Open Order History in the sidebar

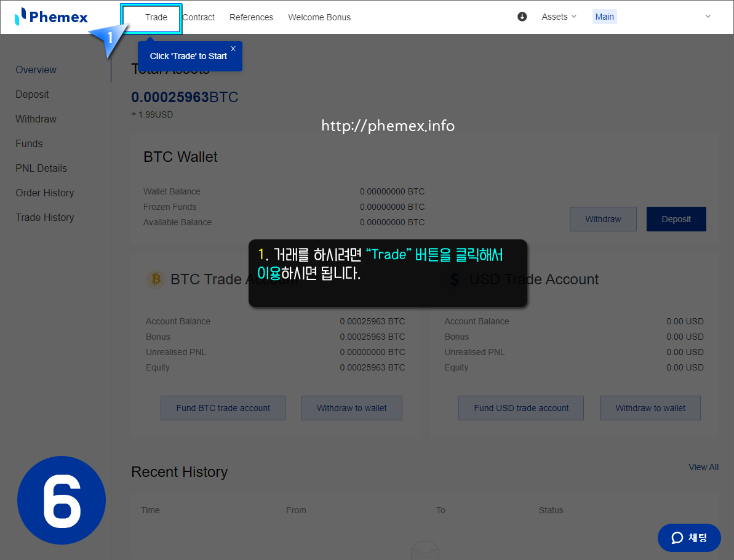click(45, 193)
